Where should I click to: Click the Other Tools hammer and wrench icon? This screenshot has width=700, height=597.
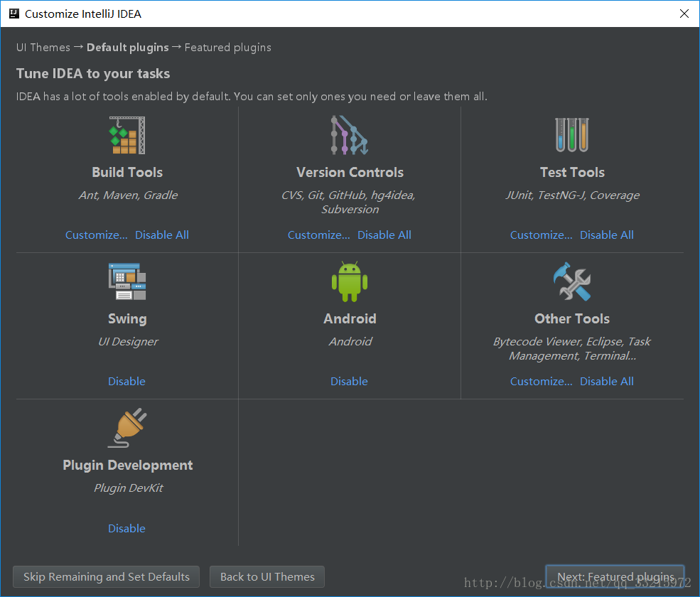(572, 281)
